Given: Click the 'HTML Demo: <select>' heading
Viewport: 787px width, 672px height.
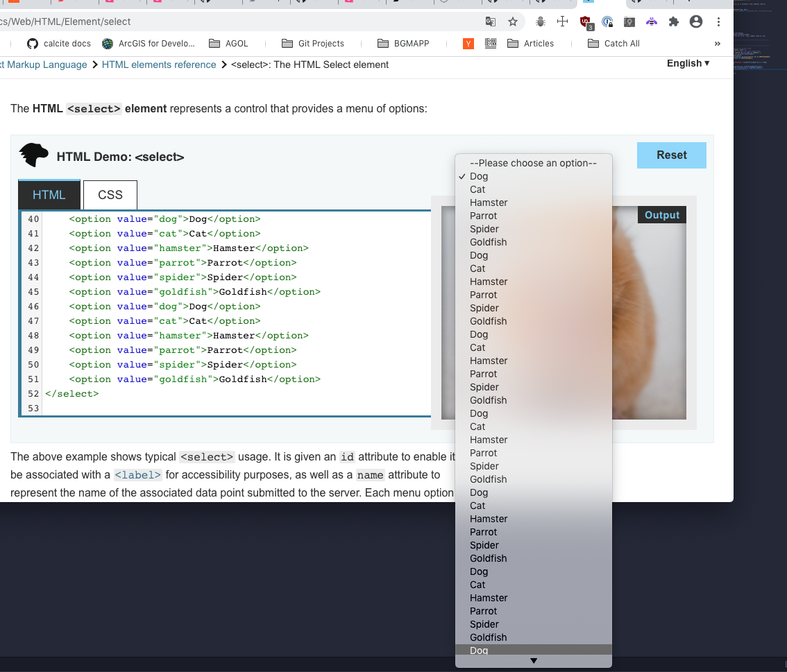Looking at the screenshot, I should point(120,157).
